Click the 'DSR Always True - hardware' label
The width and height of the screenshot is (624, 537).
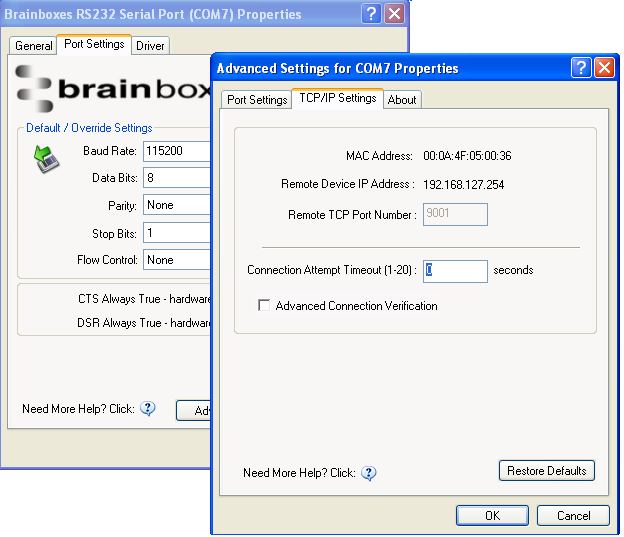tap(144, 322)
